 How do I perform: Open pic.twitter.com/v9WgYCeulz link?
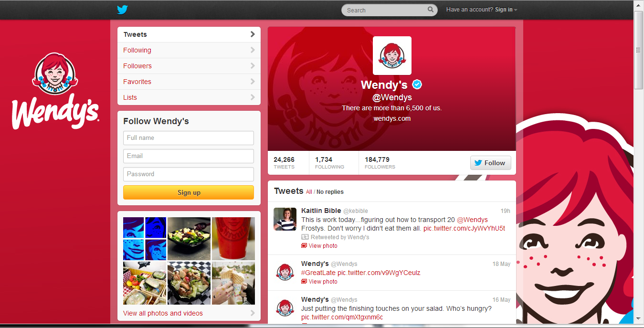click(379, 273)
